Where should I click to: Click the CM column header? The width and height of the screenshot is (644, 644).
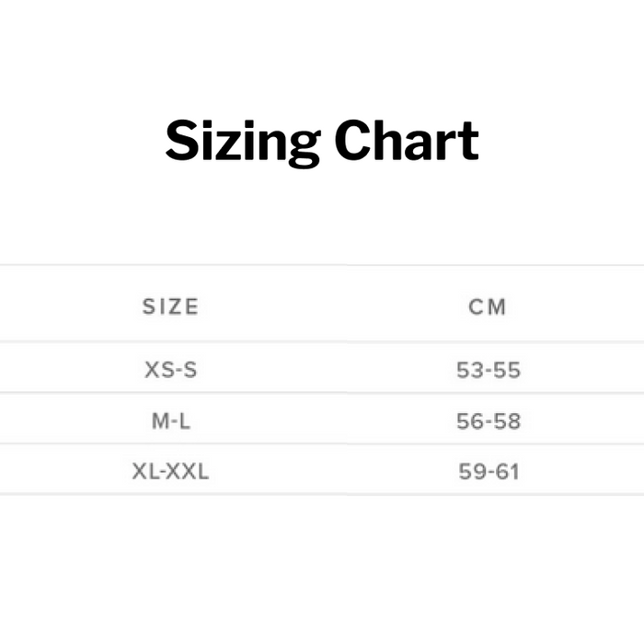(x=488, y=306)
